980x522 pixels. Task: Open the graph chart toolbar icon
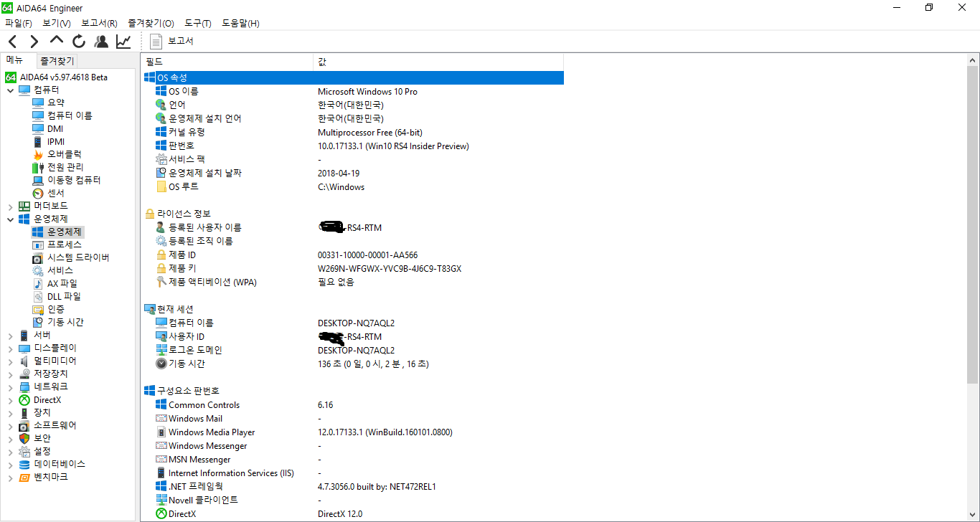(123, 42)
